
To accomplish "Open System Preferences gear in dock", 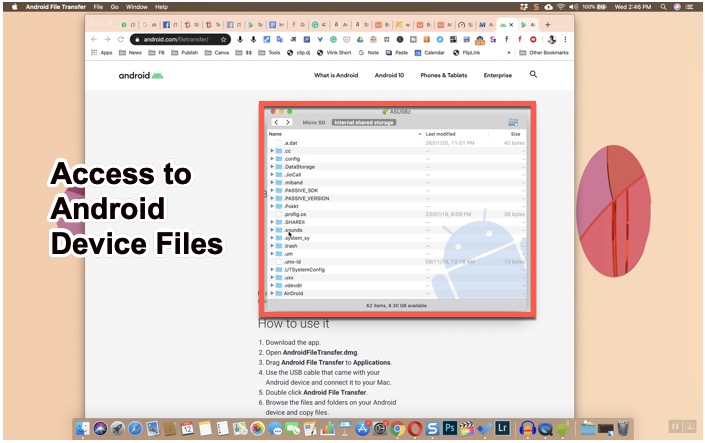I will click(x=380, y=429).
